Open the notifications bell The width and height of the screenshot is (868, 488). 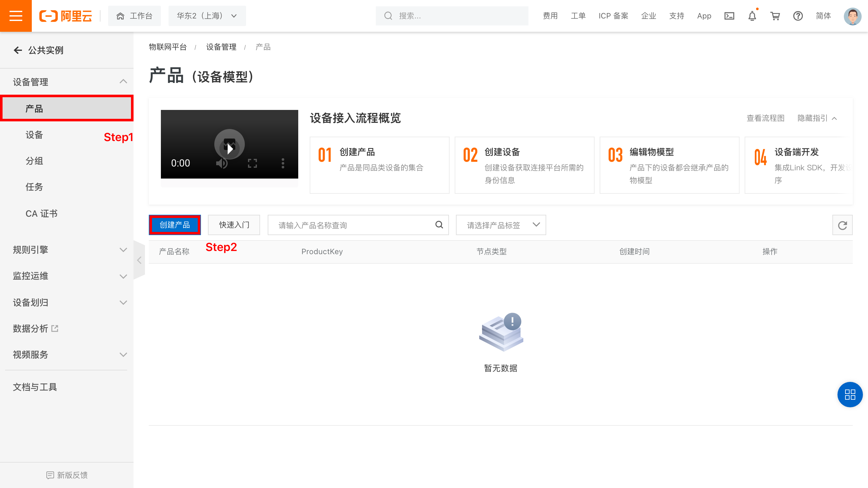752,16
